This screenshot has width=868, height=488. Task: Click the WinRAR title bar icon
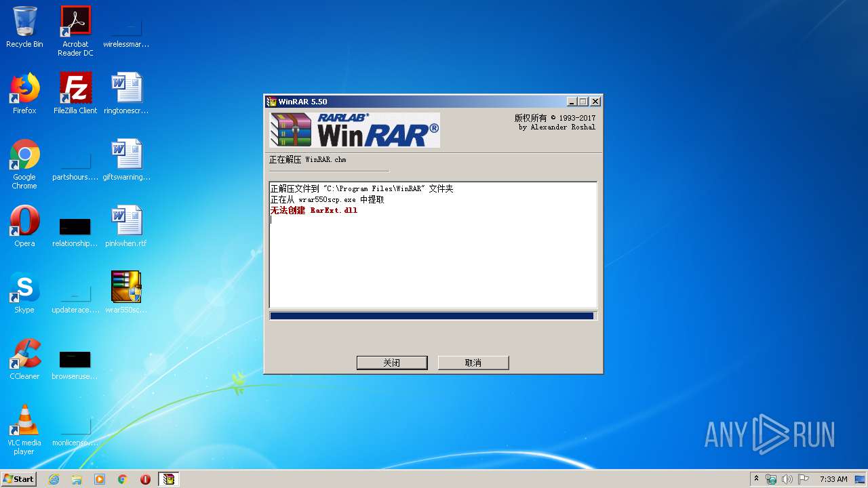[272, 102]
